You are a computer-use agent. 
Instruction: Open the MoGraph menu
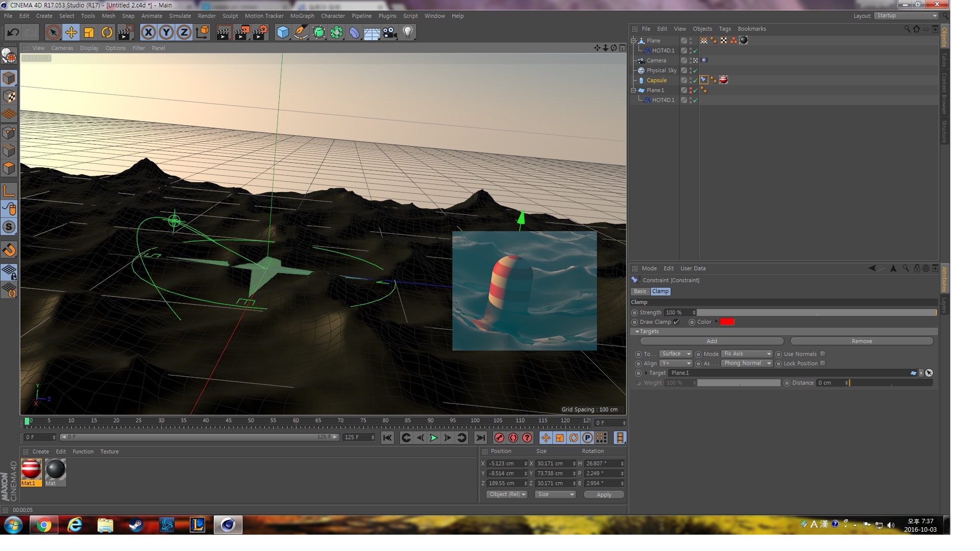click(x=302, y=16)
